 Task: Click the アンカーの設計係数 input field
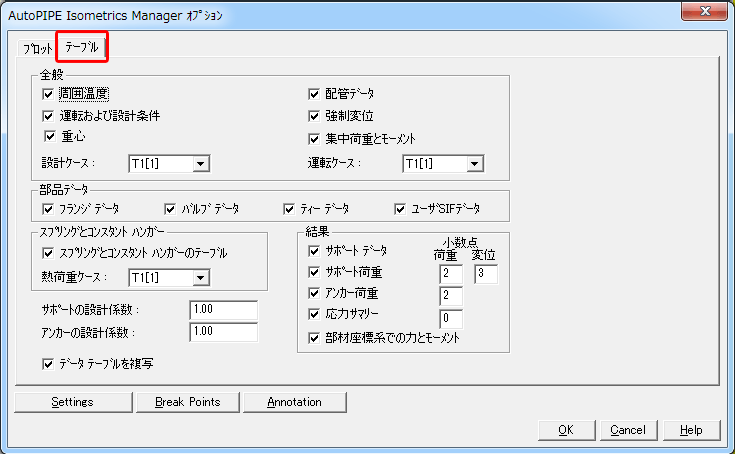coord(224,332)
